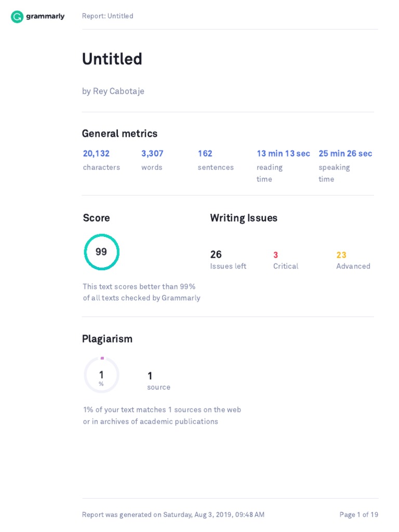Click the General metrics heading
Image resolution: width=399 pixels, height=532 pixels.
coord(119,134)
